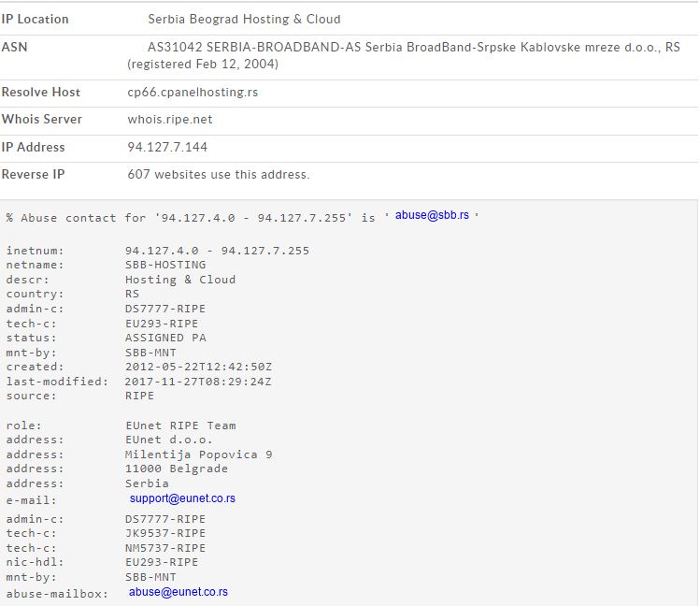The height and width of the screenshot is (606, 700).
Task: Click the 'Serbia Beograd Hosting & Cloud' location
Action: click(x=244, y=20)
